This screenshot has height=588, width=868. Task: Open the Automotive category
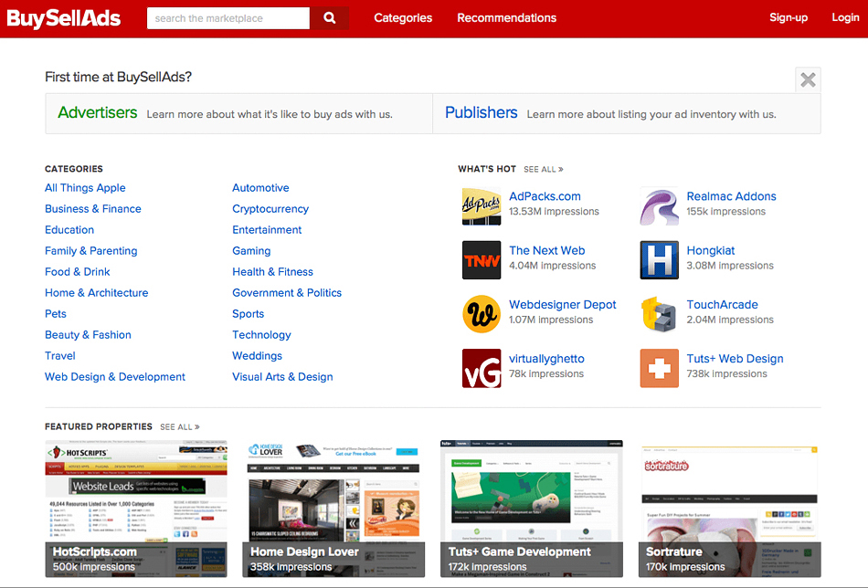(260, 187)
